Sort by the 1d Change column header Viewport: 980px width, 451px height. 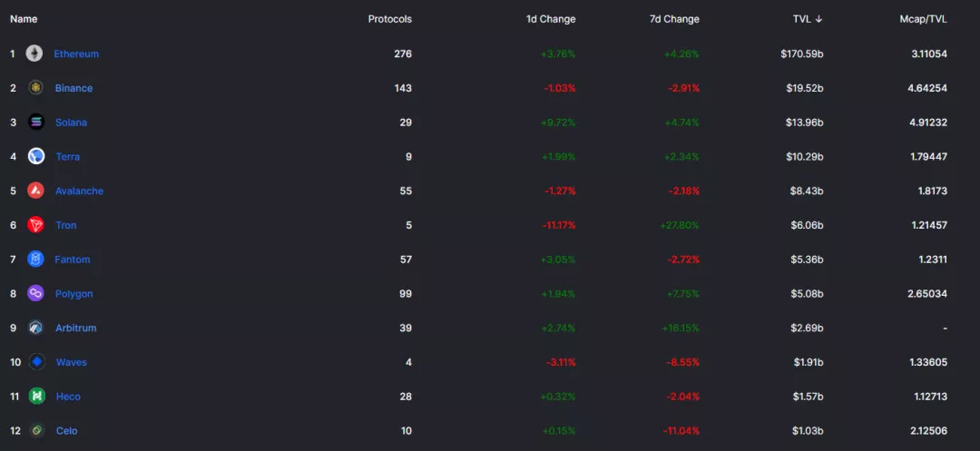(551, 19)
